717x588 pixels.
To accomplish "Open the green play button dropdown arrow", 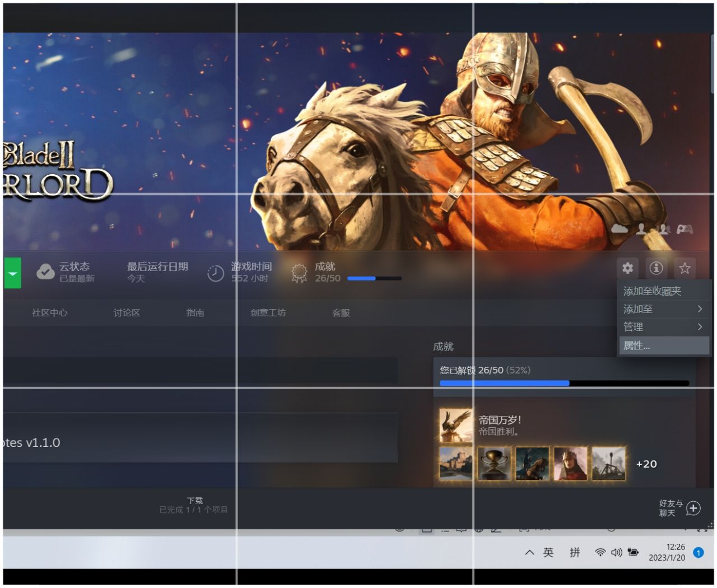I will click(x=12, y=273).
